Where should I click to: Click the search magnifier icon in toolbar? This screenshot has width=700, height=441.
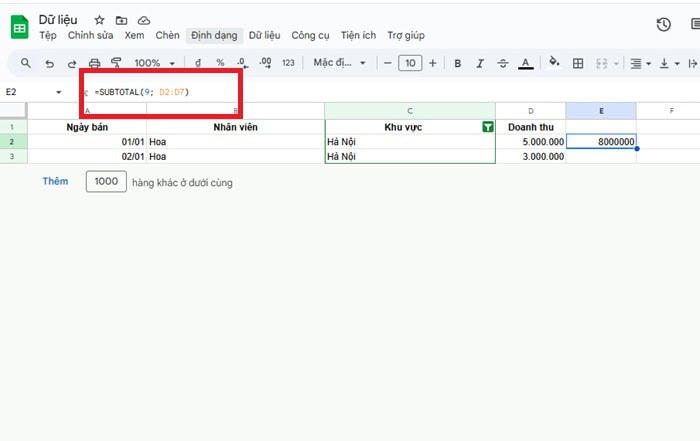[25, 63]
